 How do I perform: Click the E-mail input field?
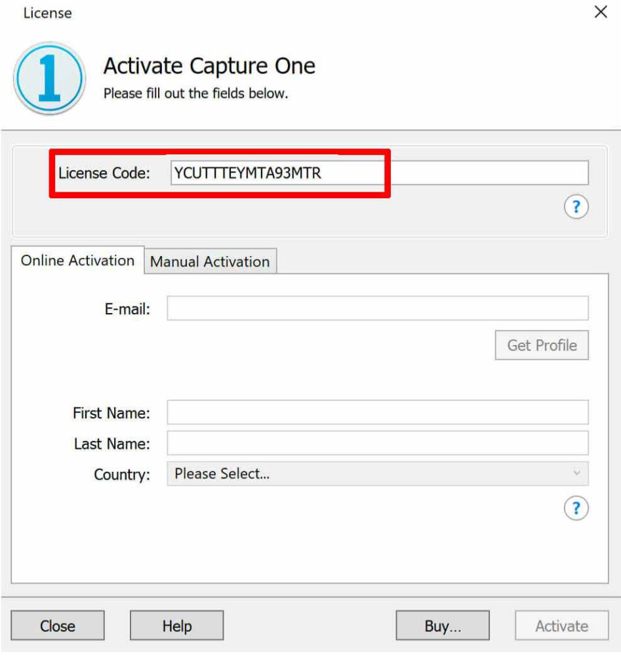pyautogui.click(x=378, y=308)
